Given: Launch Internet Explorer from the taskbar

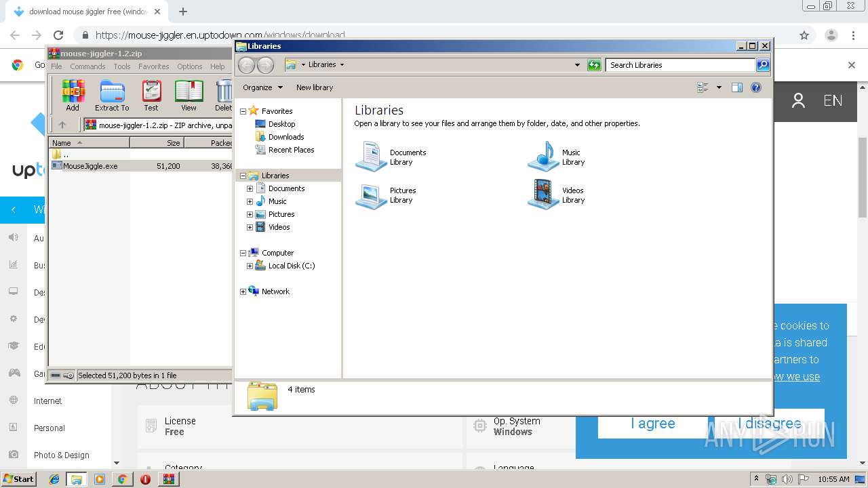Looking at the screenshot, I should pyautogui.click(x=54, y=479).
